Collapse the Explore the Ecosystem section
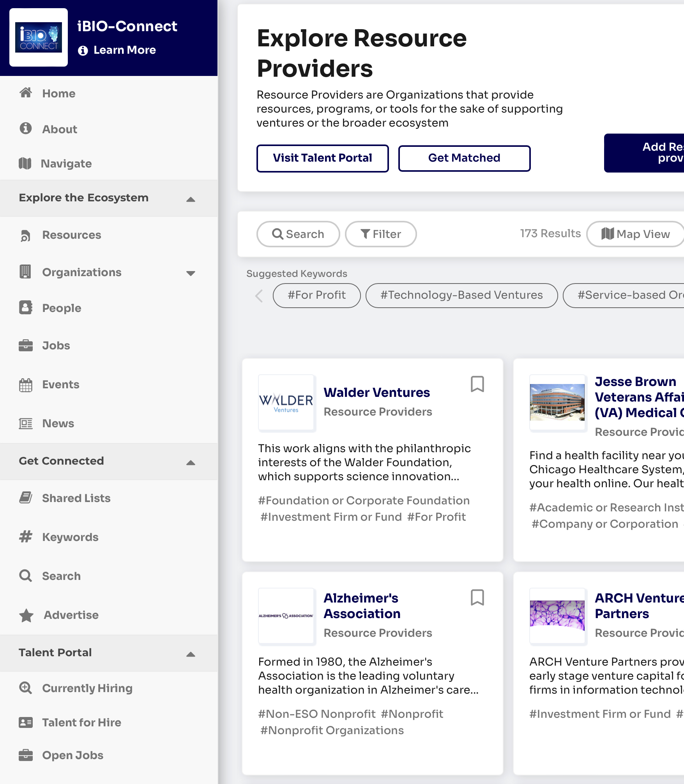This screenshot has width=684, height=784. (x=191, y=199)
